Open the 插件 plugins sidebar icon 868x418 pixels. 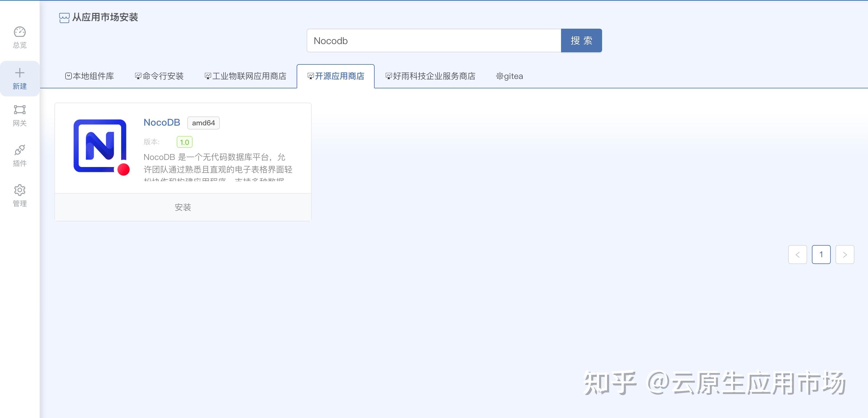pyautogui.click(x=19, y=150)
